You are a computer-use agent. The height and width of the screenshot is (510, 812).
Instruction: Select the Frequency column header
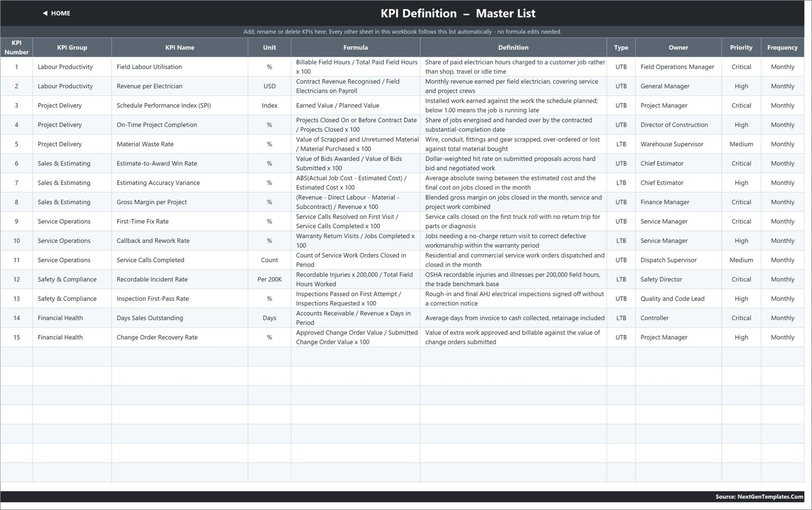782,47
